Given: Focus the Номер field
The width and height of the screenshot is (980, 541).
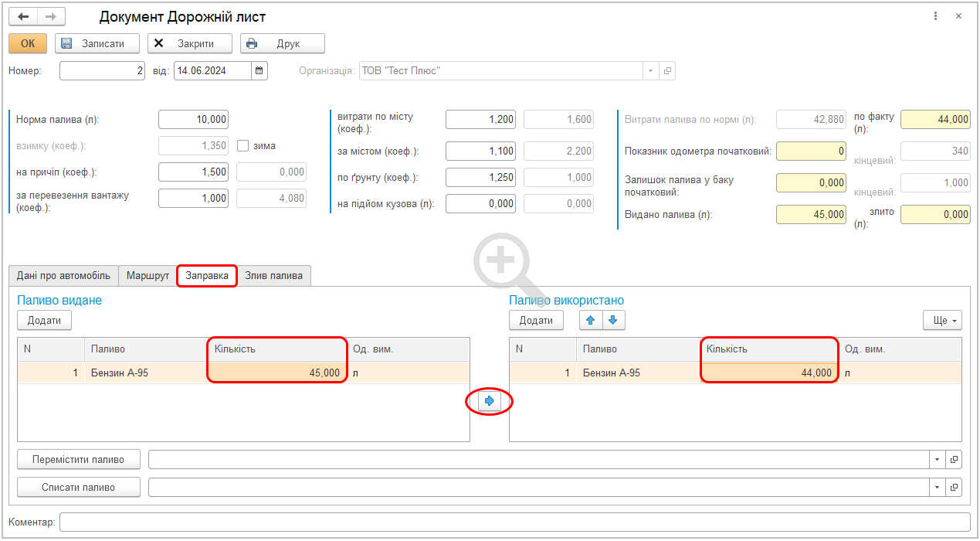Looking at the screenshot, I should [103, 71].
